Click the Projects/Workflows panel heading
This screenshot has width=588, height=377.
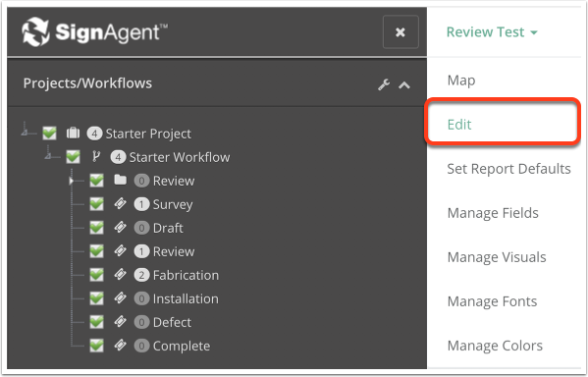pyautogui.click(x=87, y=83)
